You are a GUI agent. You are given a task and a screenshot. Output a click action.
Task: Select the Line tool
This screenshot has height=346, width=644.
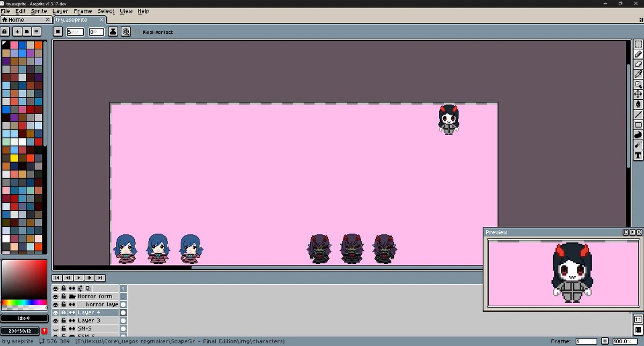click(638, 115)
